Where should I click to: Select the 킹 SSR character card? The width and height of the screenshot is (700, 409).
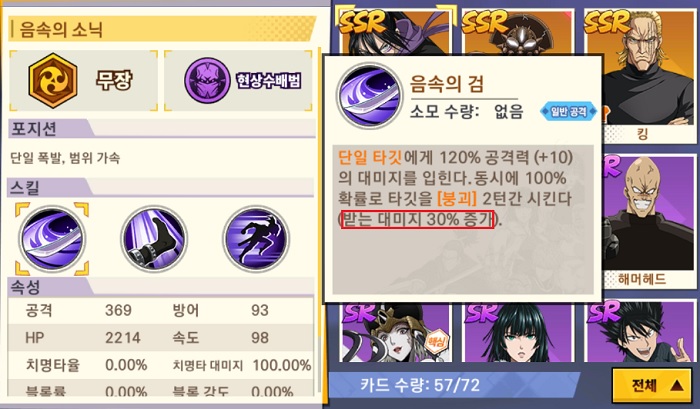click(x=640, y=76)
